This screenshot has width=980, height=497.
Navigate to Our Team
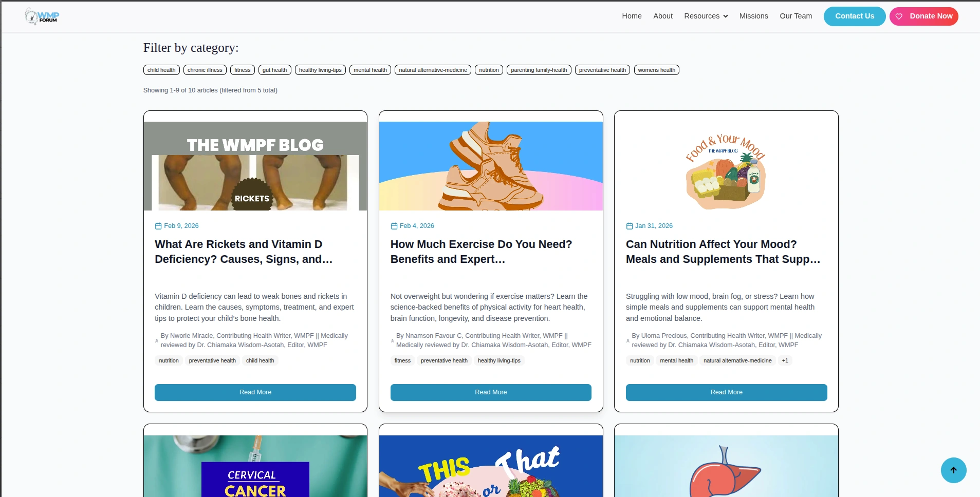click(796, 16)
